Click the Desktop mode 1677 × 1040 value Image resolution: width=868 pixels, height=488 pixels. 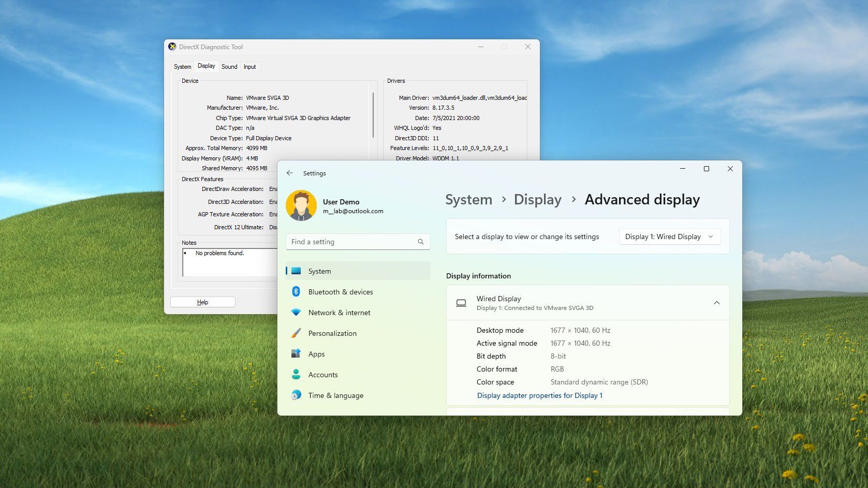(x=580, y=330)
